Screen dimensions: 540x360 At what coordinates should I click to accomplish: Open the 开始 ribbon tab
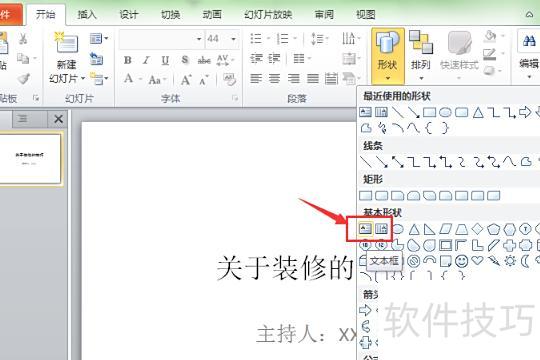pos(45,14)
